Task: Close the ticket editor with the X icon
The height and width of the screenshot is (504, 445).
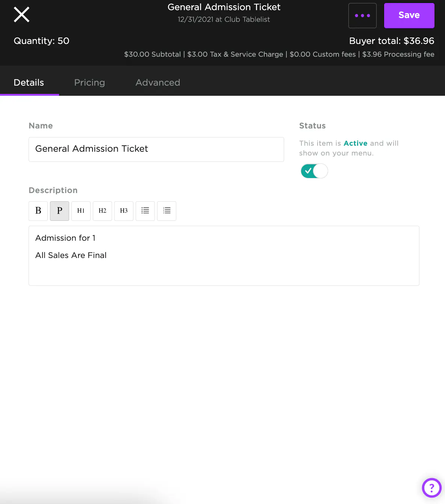Action: 21,15
